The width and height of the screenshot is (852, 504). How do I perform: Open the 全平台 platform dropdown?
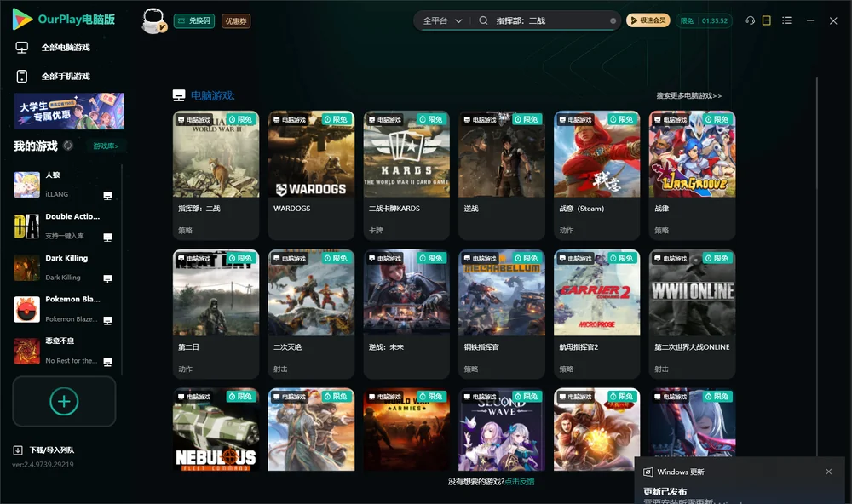point(442,20)
